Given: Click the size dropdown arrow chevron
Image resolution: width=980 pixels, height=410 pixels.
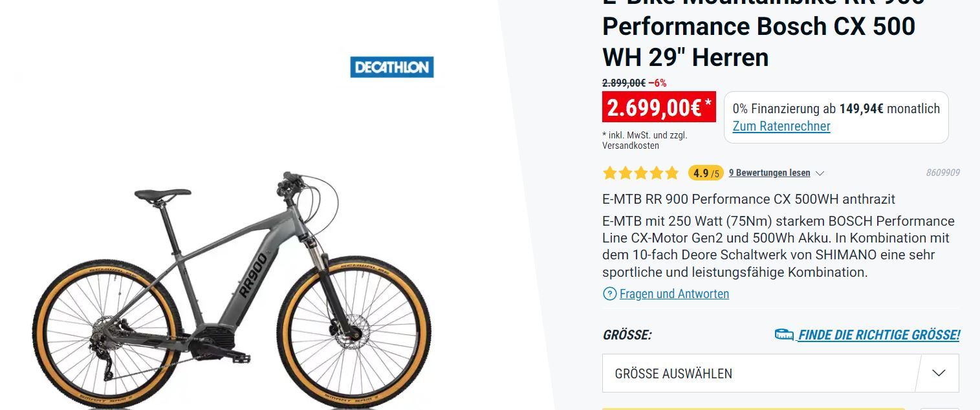Looking at the screenshot, I should [939, 373].
